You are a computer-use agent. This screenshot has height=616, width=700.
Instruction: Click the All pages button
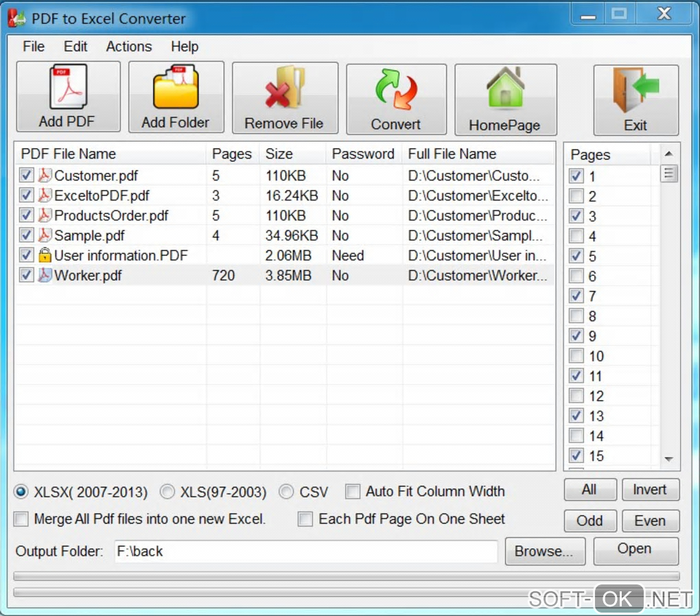point(590,490)
